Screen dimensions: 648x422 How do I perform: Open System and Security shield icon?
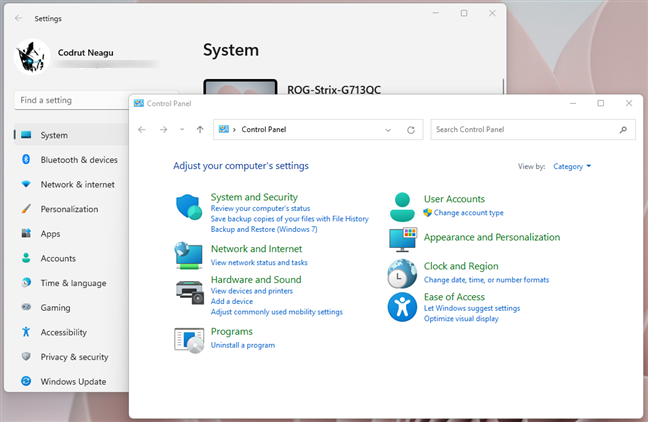[x=189, y=207]
